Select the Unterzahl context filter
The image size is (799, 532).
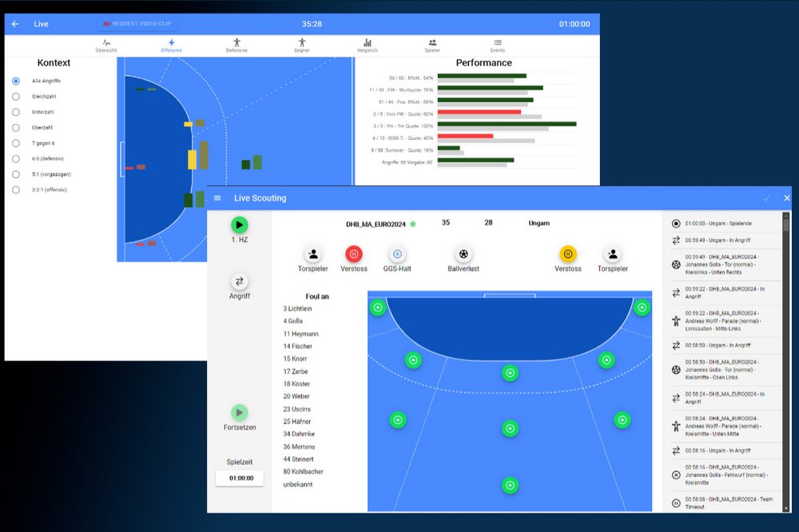[x=16, y=112]
